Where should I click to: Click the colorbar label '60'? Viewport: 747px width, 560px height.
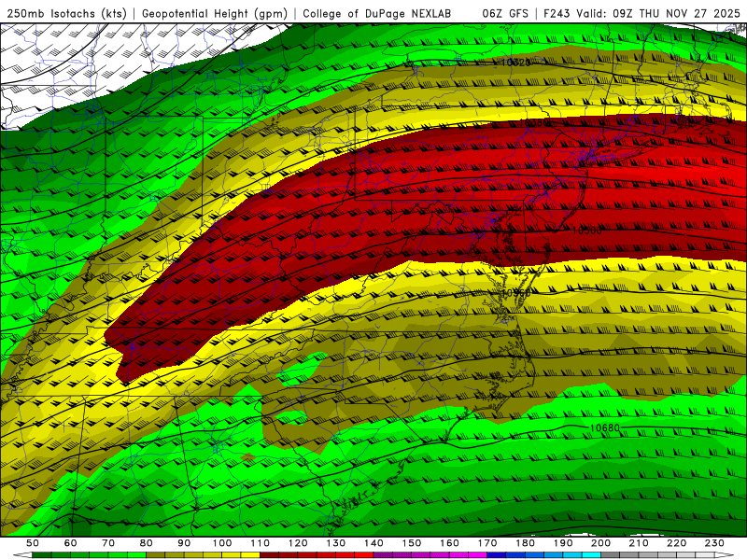click(x=71, y=543)
